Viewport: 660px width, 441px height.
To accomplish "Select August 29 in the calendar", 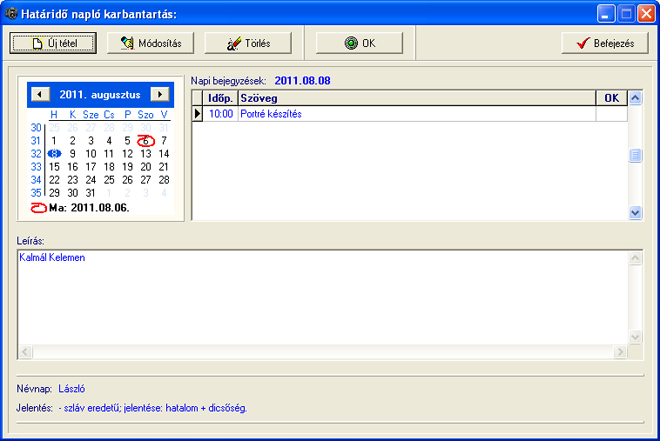I will pos(54,193).
